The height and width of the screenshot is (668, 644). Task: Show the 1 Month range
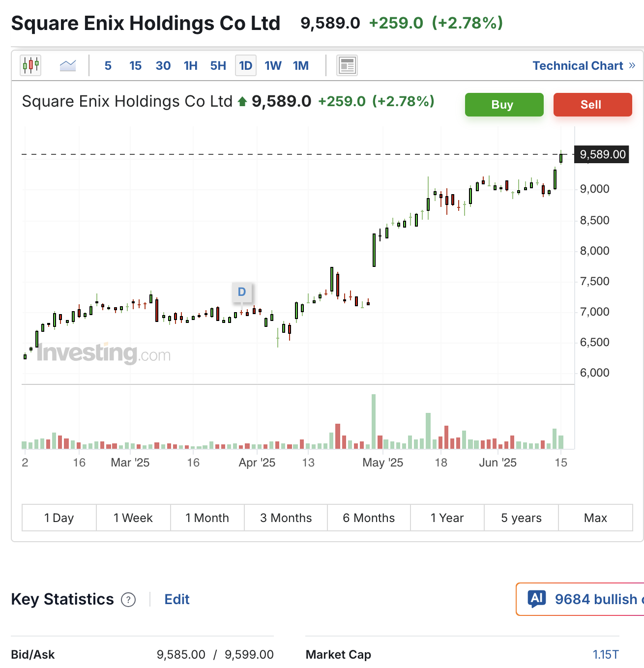click(x=207, y=518)
